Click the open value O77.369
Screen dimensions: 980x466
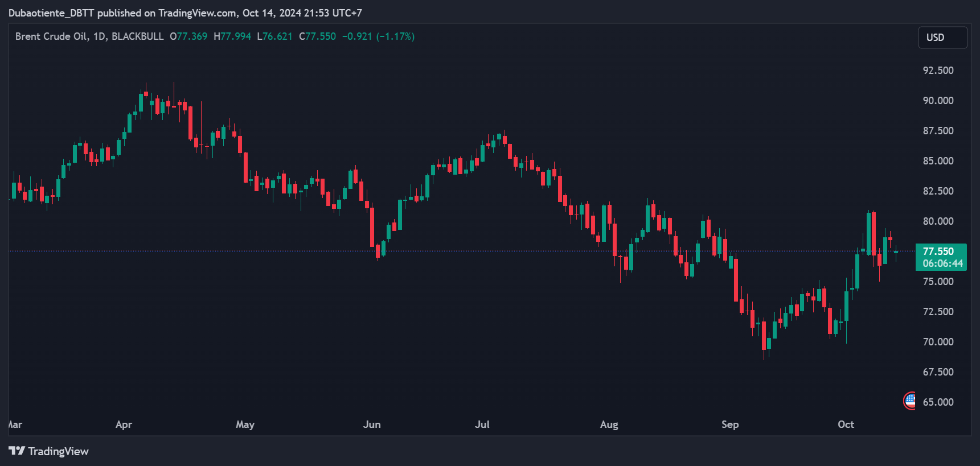pyautogui.click(x=188, y=36)
